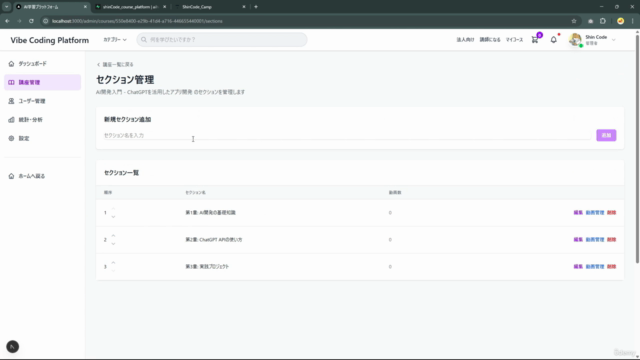The image size is (640, 360).
Task: Move section 3 down
Action: pos(113,270)
